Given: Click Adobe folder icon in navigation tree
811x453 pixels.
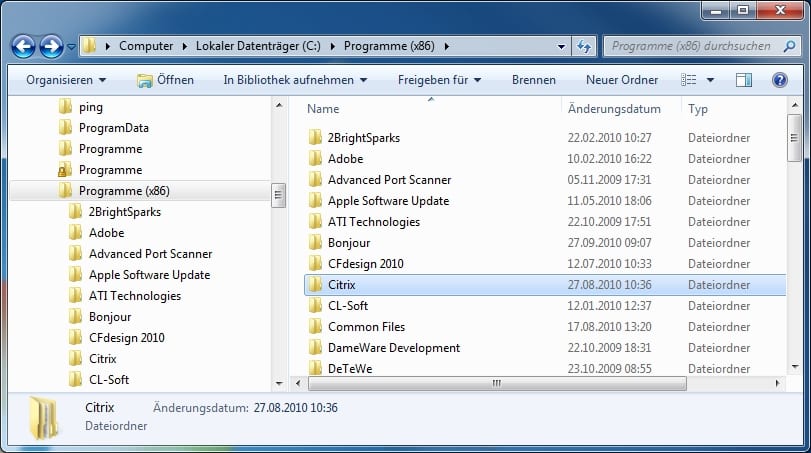Looking at the screenshot, I should 76,233.
